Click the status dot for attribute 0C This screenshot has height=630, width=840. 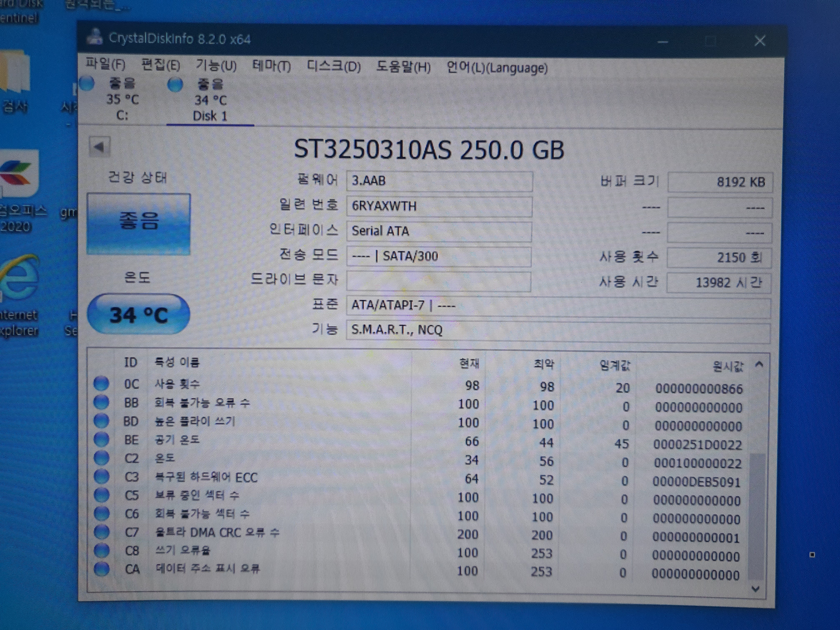click(101, 384)
